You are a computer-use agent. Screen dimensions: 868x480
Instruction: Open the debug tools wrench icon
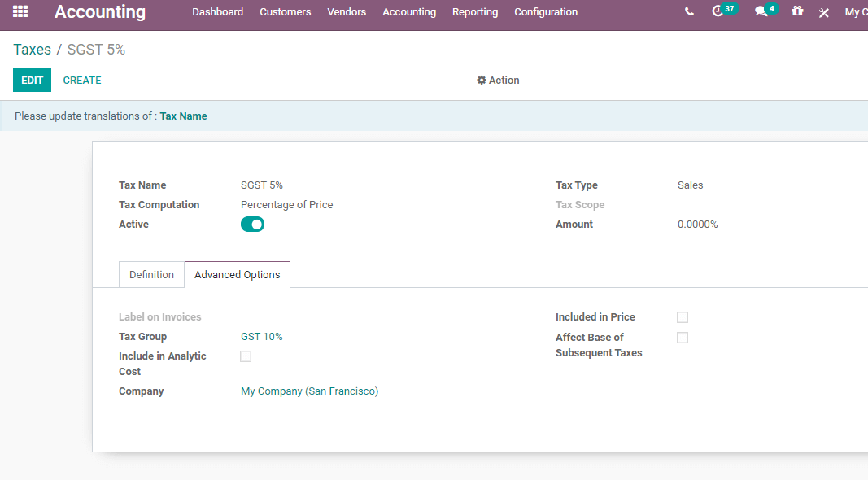click(x=824, y=12)
